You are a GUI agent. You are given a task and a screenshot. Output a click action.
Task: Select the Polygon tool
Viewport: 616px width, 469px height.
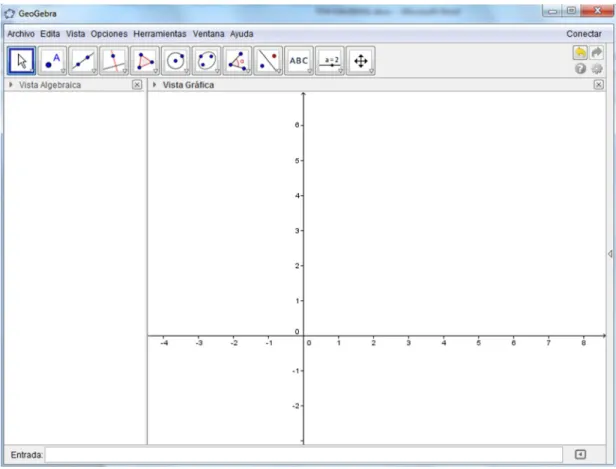click(x=145, y=60)
